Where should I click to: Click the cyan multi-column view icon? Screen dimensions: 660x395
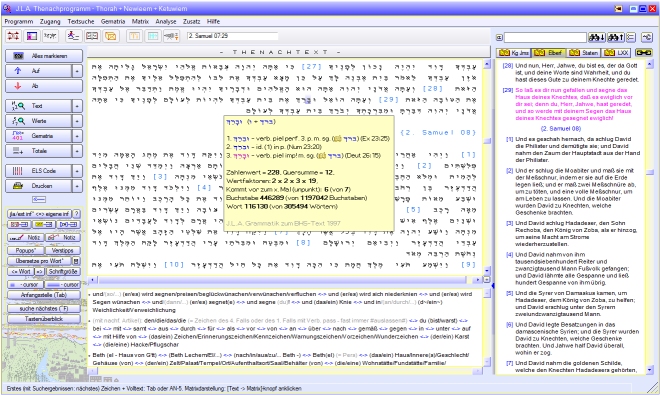coord(153,36)
